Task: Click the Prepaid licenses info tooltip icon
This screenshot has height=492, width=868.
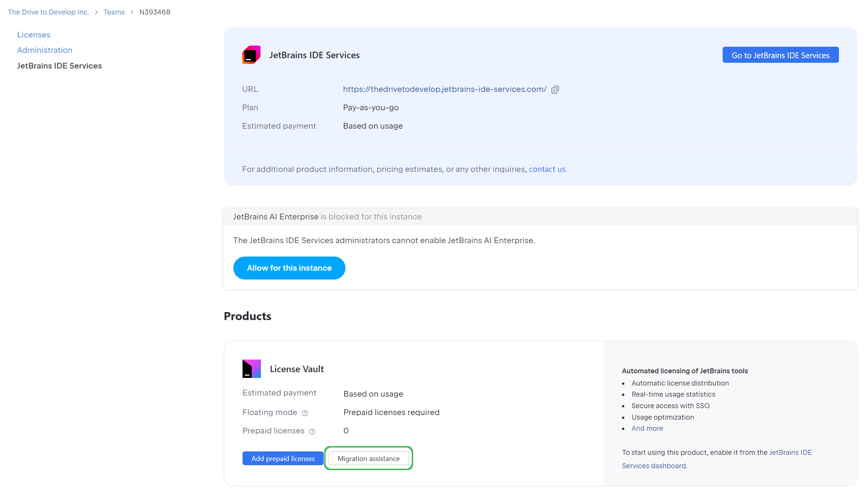Action: [313, 431]
